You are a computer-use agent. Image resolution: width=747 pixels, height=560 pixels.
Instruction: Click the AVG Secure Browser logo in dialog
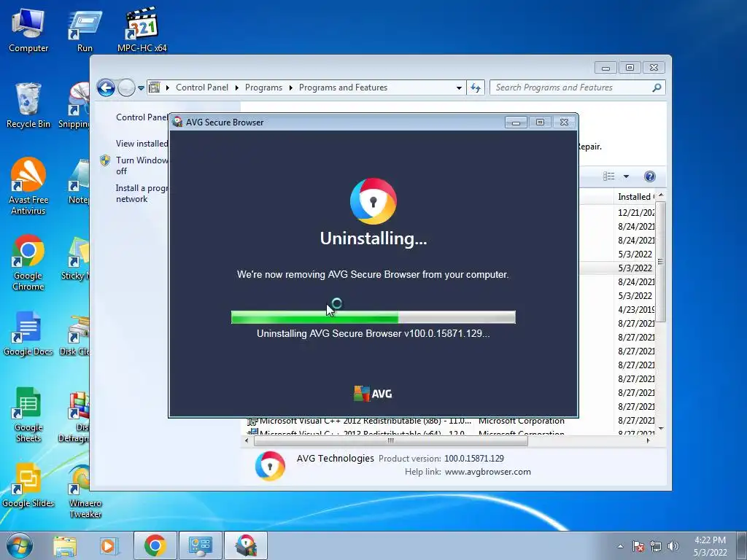[373, 201]
